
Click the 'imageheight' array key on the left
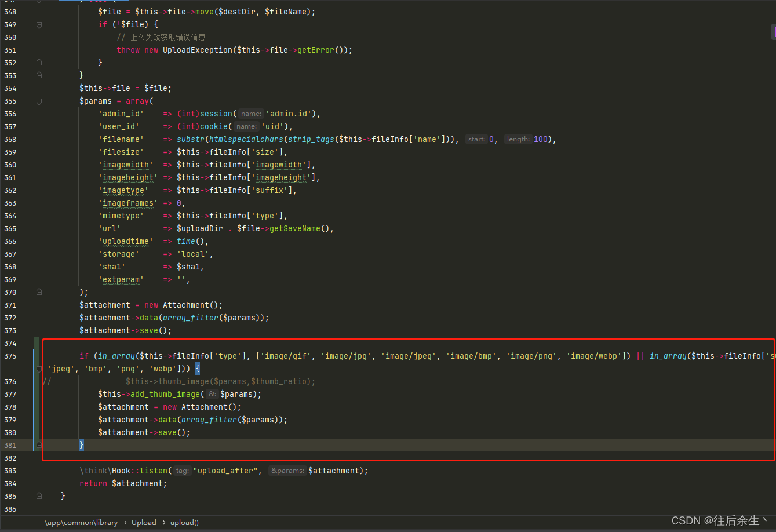[x=128, y=177]
